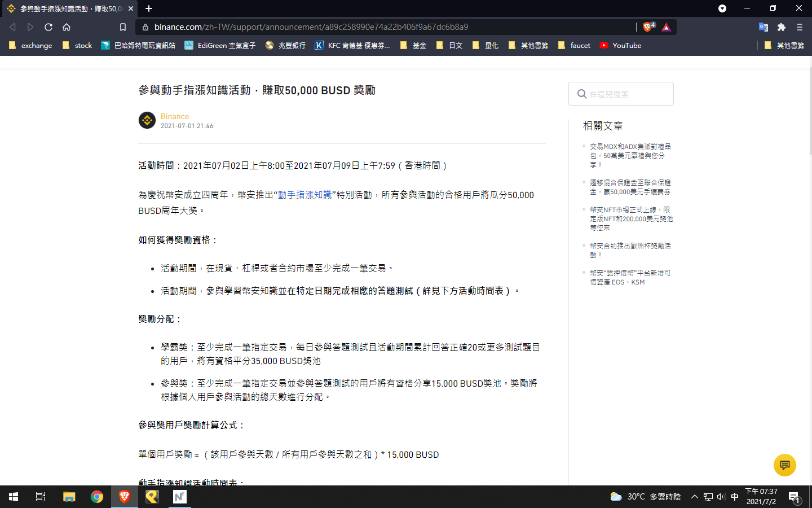Open related article 質押借幣 EOS、KSM
This screenshot has width=812, height=508.
tap(630, 277)
